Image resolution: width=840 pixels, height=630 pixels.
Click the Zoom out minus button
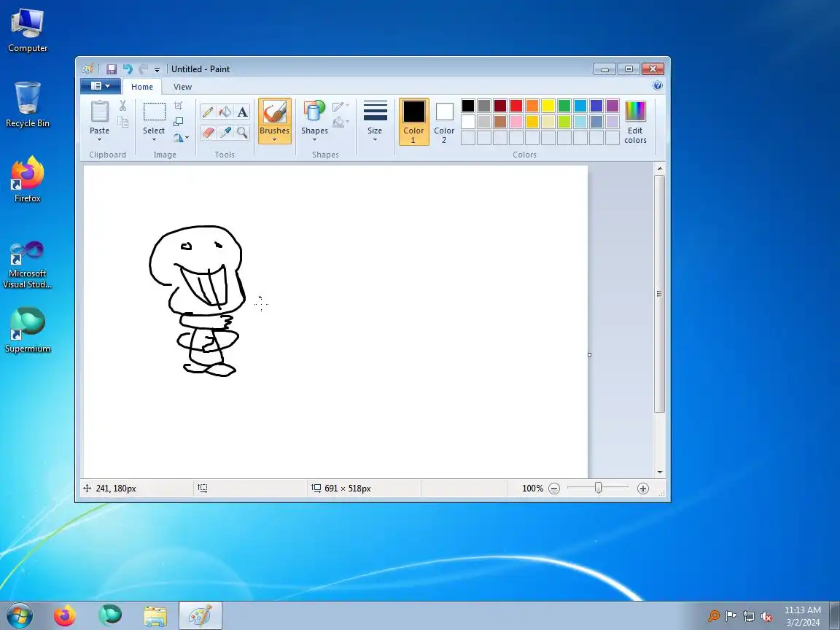pyautogui.click(x=554, y=489)
